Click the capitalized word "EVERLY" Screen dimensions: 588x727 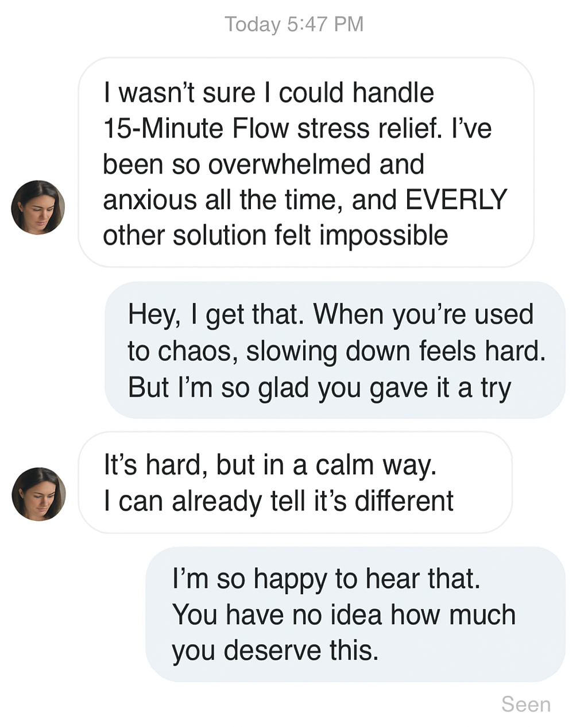[456, 200]
